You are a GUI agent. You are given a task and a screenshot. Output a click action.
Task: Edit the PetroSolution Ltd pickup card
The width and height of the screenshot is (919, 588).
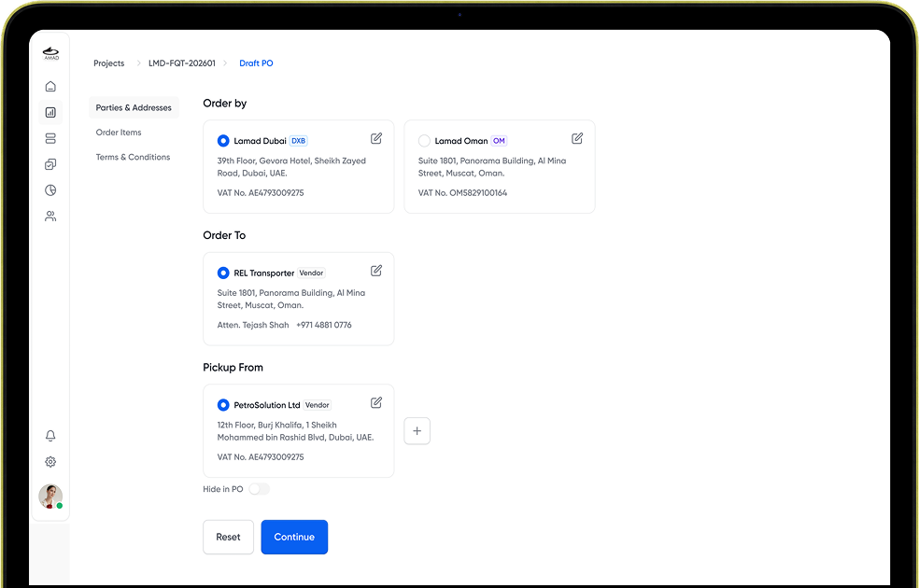(376, 403)
